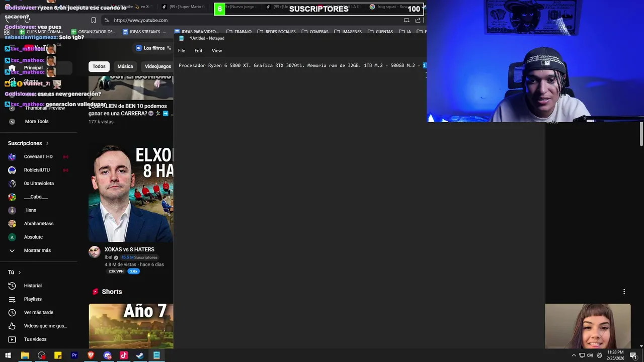Click into the Notepad text line
Image resolution: width=644 pixels, height=362 pixels.
[302, 65]
